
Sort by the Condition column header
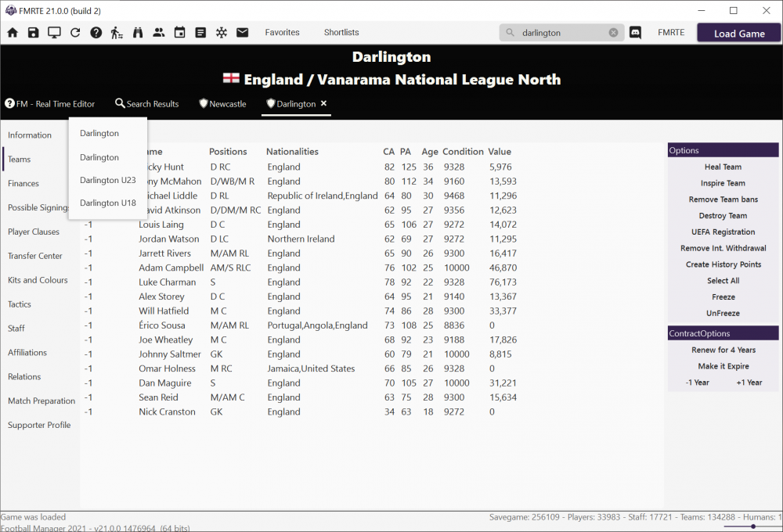click(x=463, y=152)
